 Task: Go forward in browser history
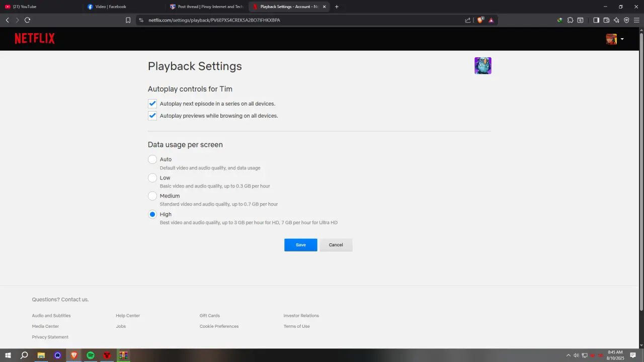(17, 20)
